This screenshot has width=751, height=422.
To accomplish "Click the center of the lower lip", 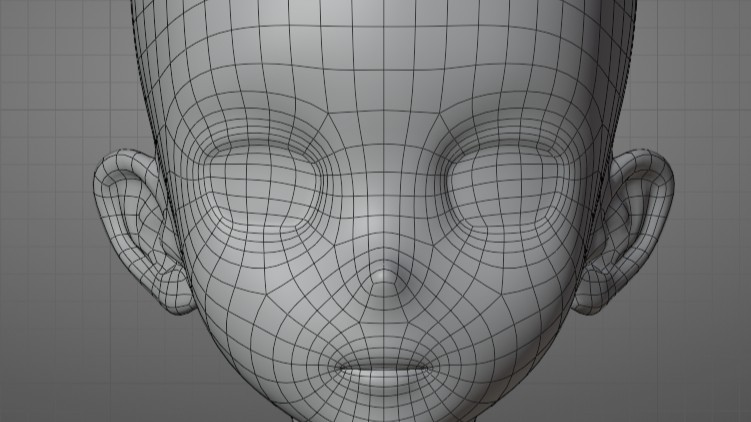I will click(x=385, y=380).
